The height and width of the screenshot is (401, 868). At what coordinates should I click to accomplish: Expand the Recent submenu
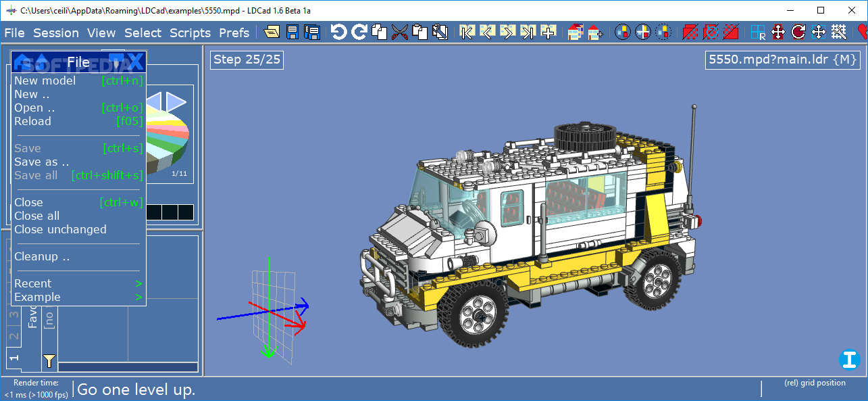tap(78, 283)
